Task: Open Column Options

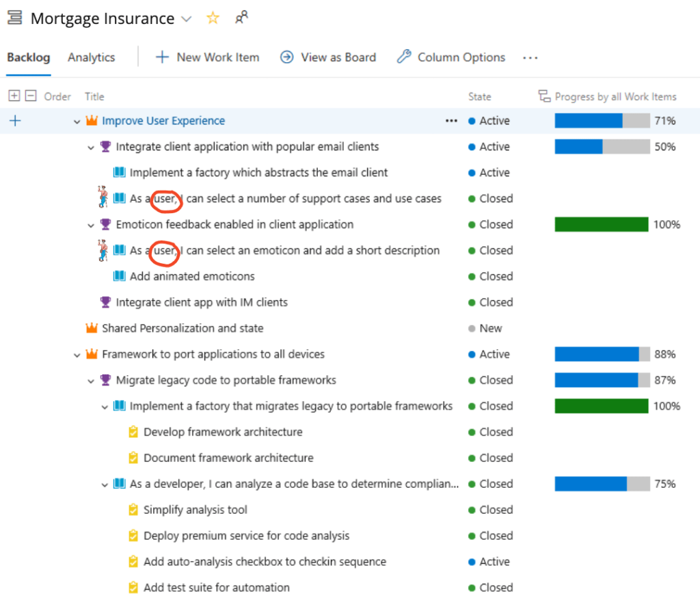Action: click(x=451, y=57)
